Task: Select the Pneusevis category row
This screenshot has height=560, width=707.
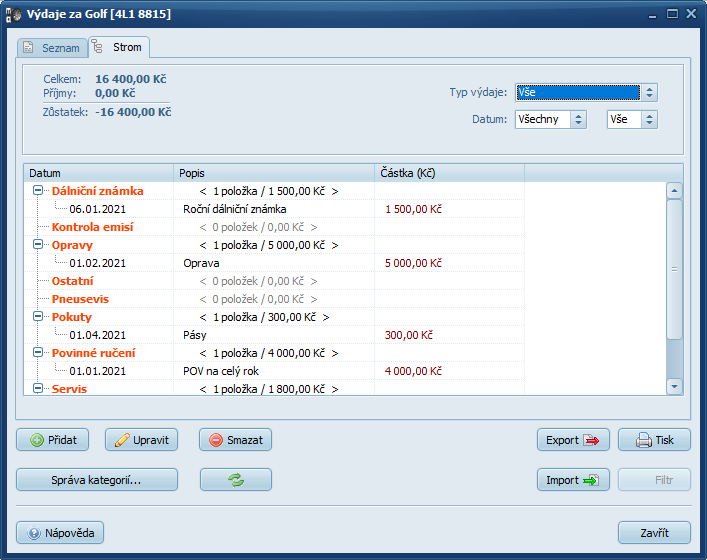Action: (x=274, y=299)
